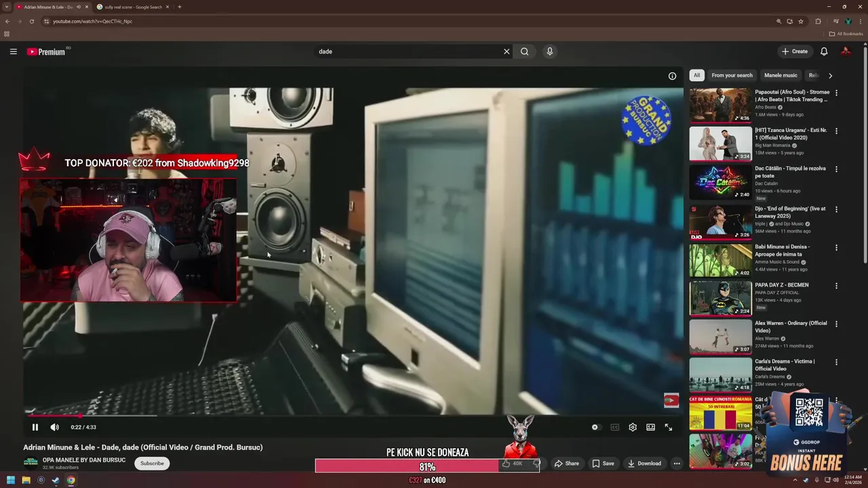Open options for Alex Warren Ordinary

pyautogui.click(x=836, y=324)
